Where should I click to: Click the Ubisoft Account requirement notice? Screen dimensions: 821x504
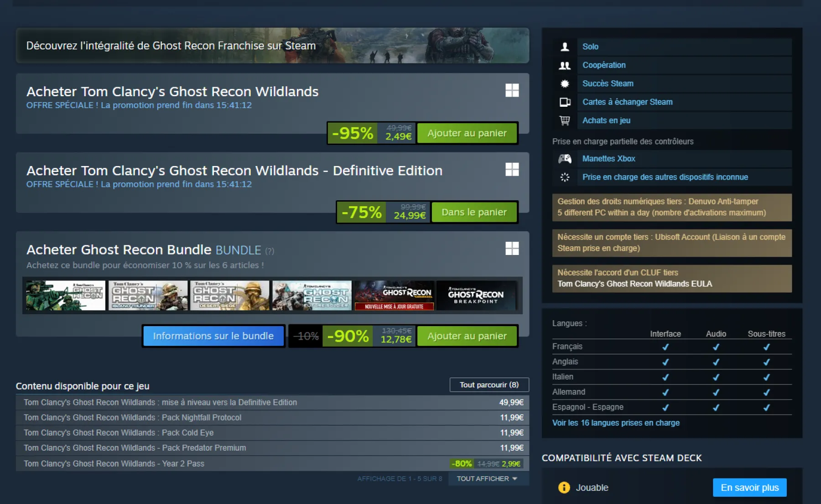[x=672, y=243]
